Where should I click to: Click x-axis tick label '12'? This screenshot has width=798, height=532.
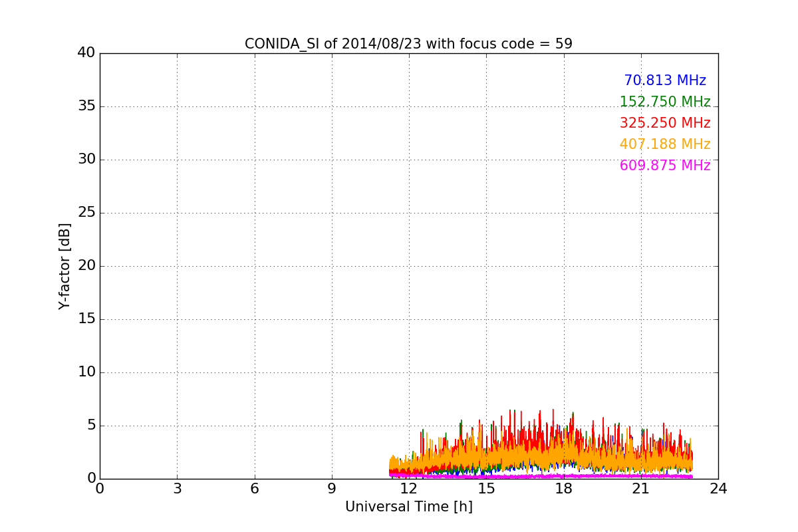tap(409, 489)
